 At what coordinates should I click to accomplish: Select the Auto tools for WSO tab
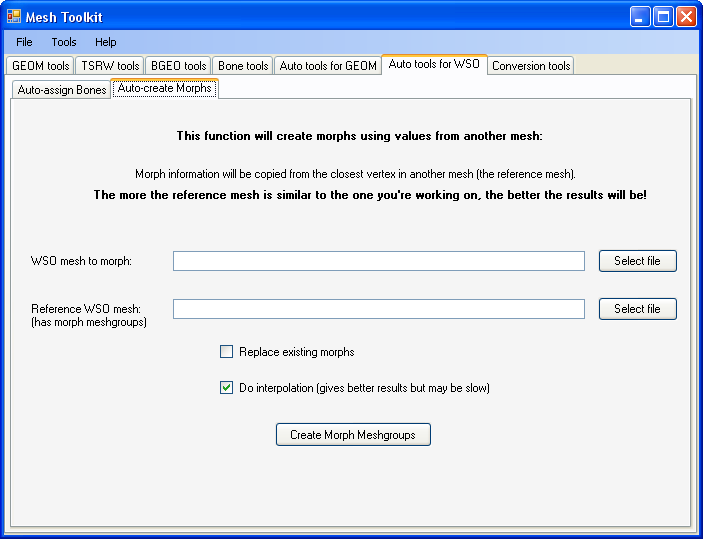click(434, 64)
